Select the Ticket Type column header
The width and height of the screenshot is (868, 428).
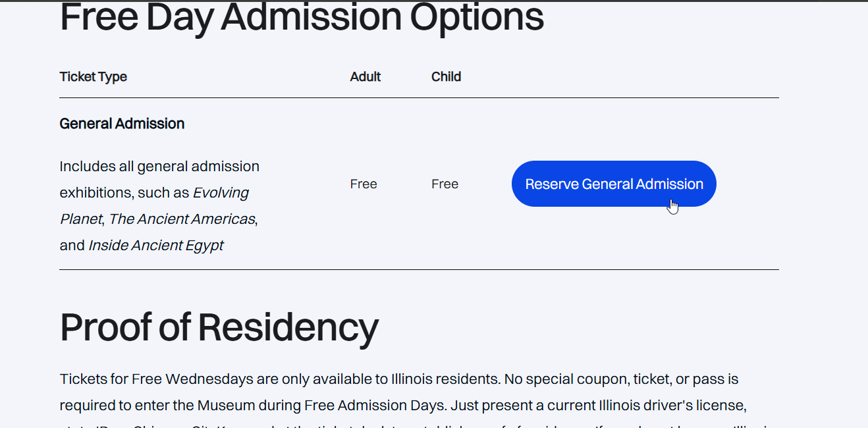93,76
